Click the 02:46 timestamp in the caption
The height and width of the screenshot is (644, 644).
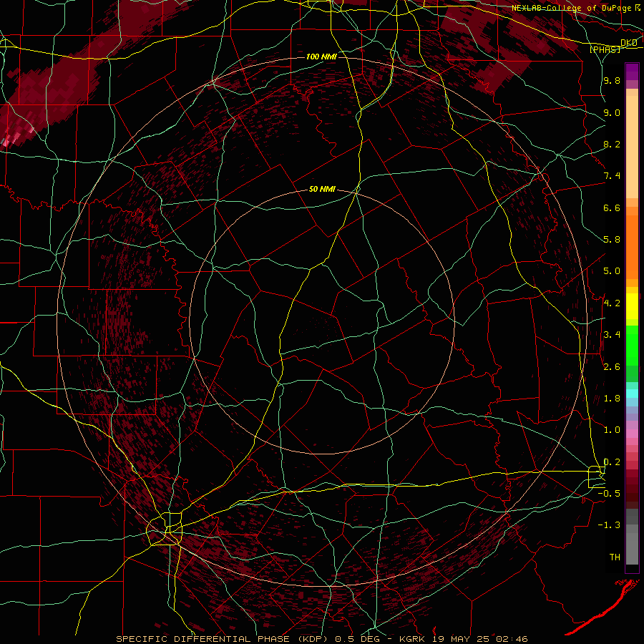pos(511,639)
